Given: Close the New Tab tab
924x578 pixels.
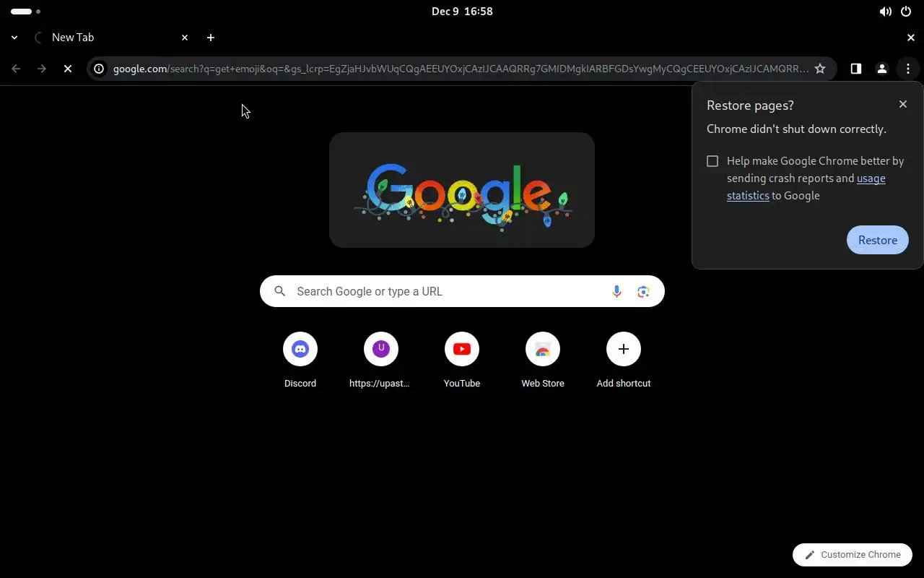Looking at the screenshot, I should 185,38.
